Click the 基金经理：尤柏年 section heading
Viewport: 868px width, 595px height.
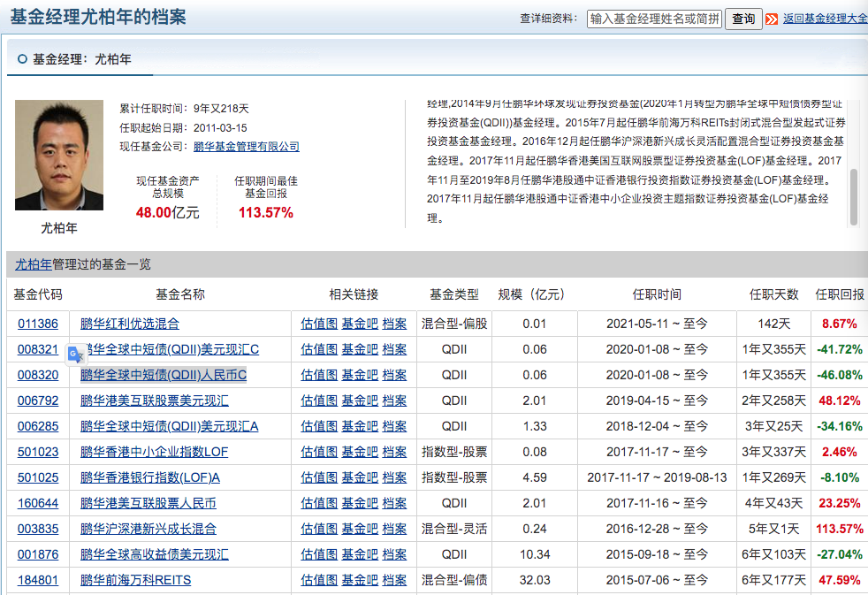click(x=82, y=59)
